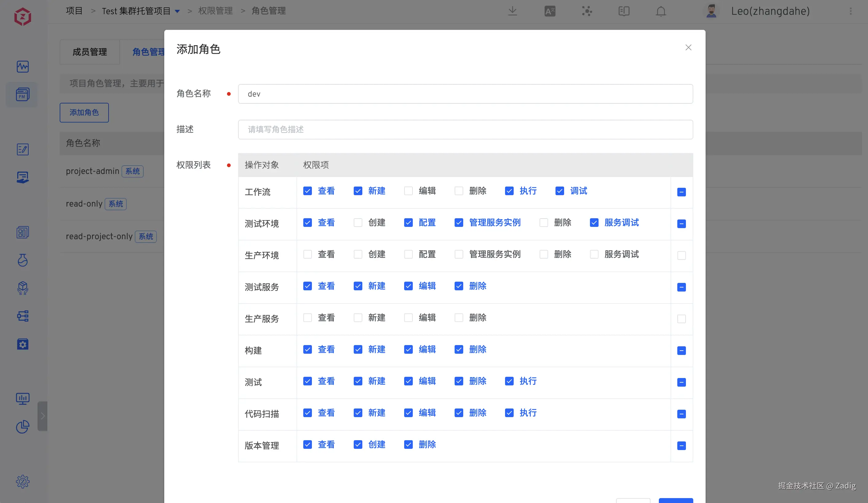Expand the collapsed sidebar arrow handle

tap(43, 416)
